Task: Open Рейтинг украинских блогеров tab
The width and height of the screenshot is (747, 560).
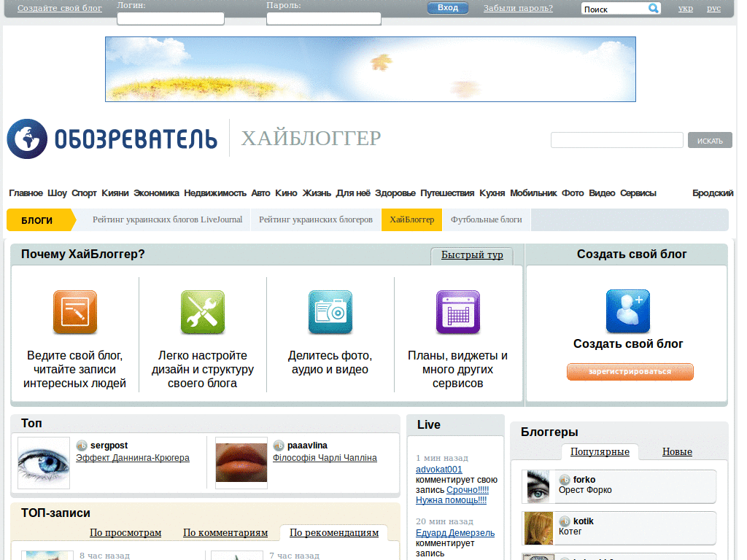Action: click(316, 219)
